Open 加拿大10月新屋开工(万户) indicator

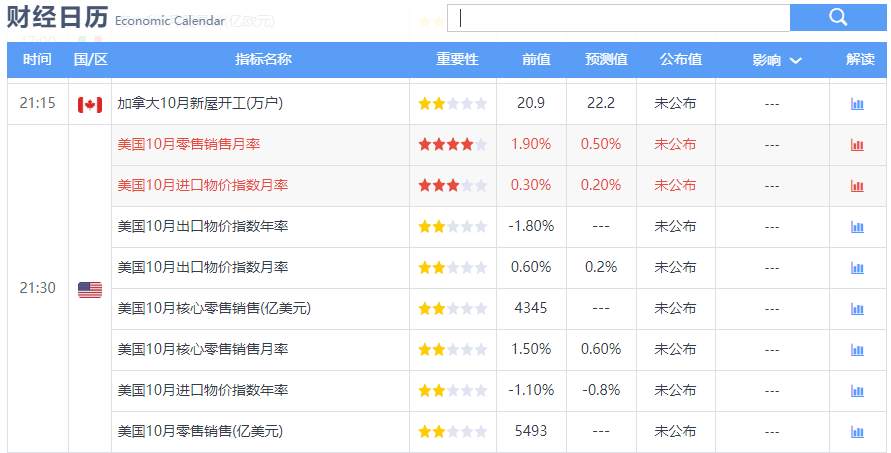[x=200, y=103]
